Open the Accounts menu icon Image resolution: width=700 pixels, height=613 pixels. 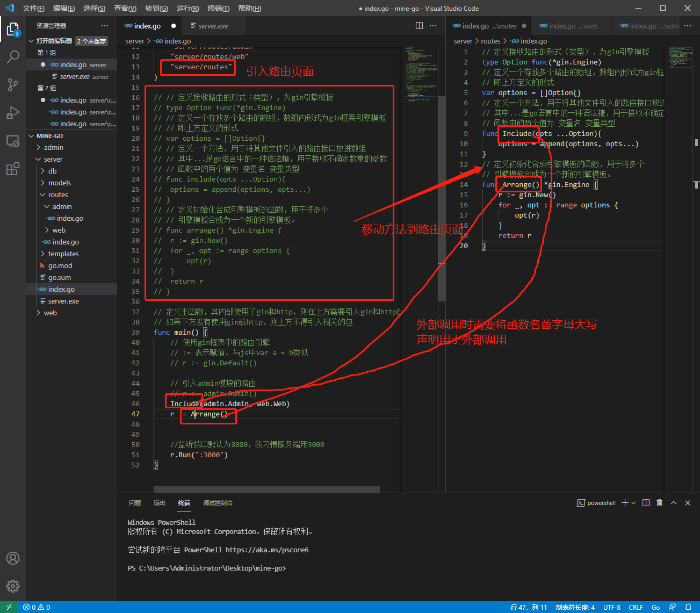(x=13, y=558)
